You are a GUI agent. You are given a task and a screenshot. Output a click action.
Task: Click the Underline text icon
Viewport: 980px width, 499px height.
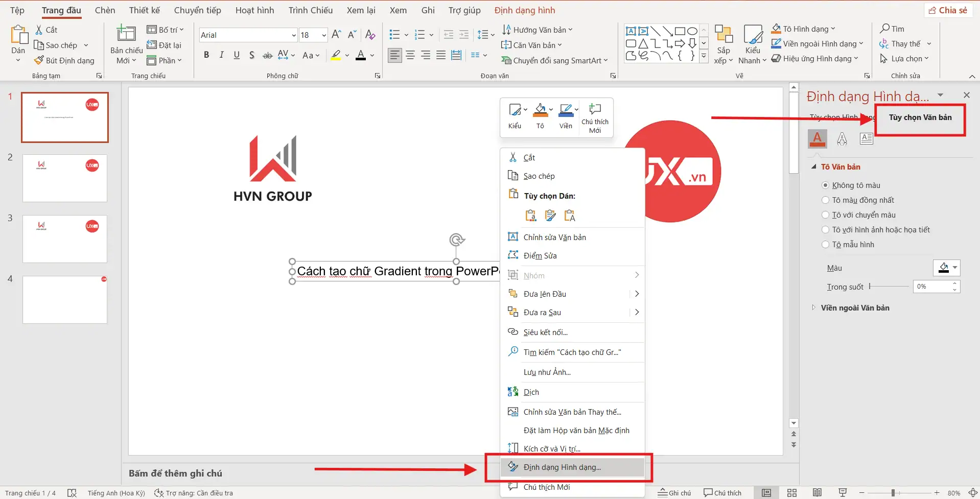pyautogui.click(x=237, y=55)
